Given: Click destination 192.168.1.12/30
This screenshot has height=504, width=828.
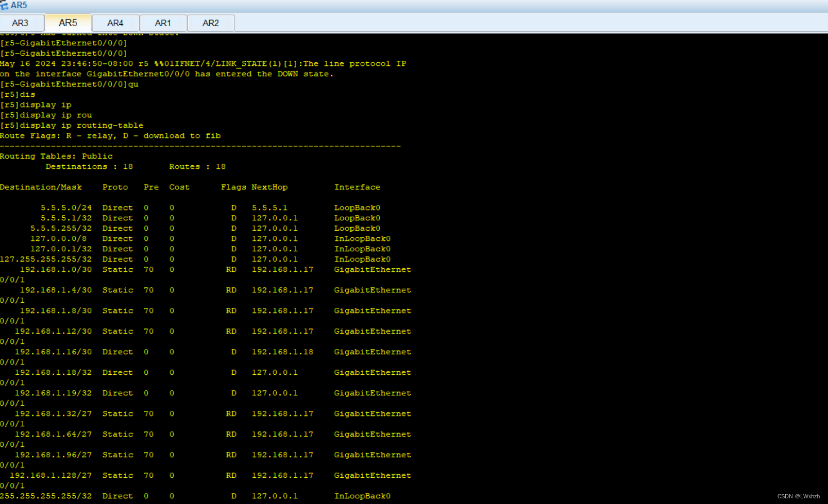Looking at the screenshot, I should [x=53, y=332].
